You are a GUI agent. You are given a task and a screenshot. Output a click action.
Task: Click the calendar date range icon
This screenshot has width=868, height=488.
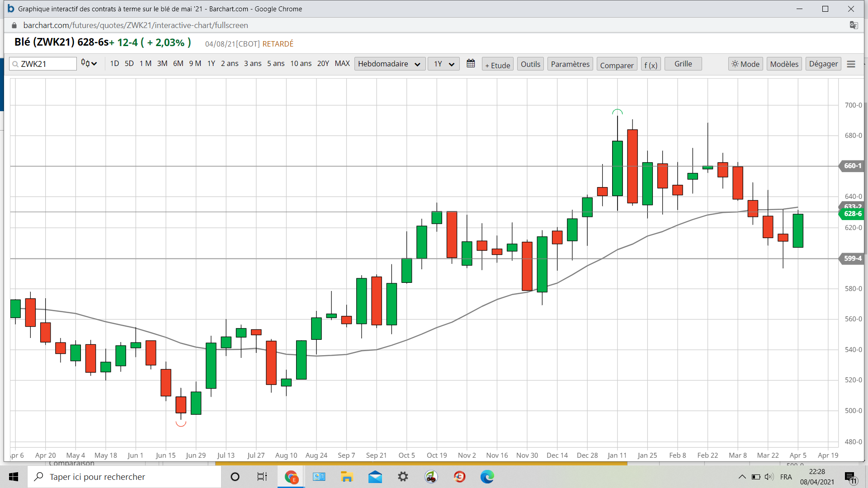[471, 64]
